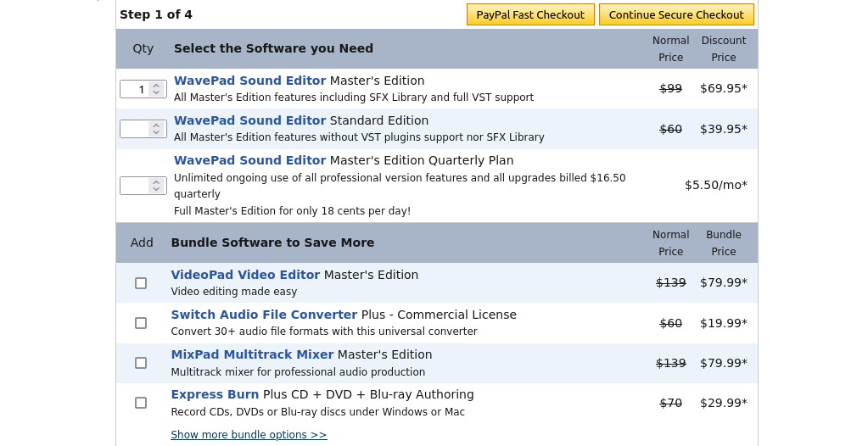Check the VideoPad Video Editor bundle checkbox
Image resolution: width=868 pixels, height=446 pixels.
click(x=141, y=283)
